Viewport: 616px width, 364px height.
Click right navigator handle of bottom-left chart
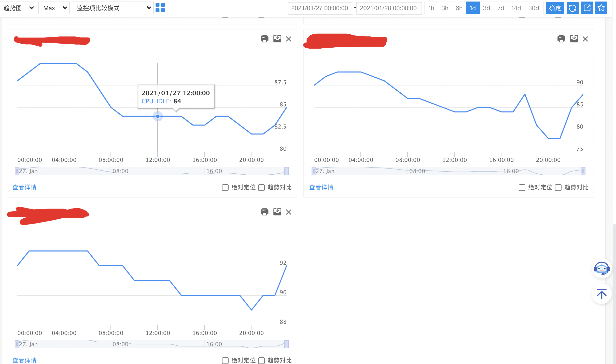286,344
